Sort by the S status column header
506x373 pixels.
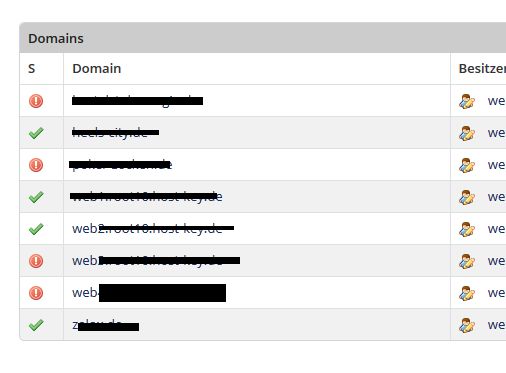coord(32,69)
